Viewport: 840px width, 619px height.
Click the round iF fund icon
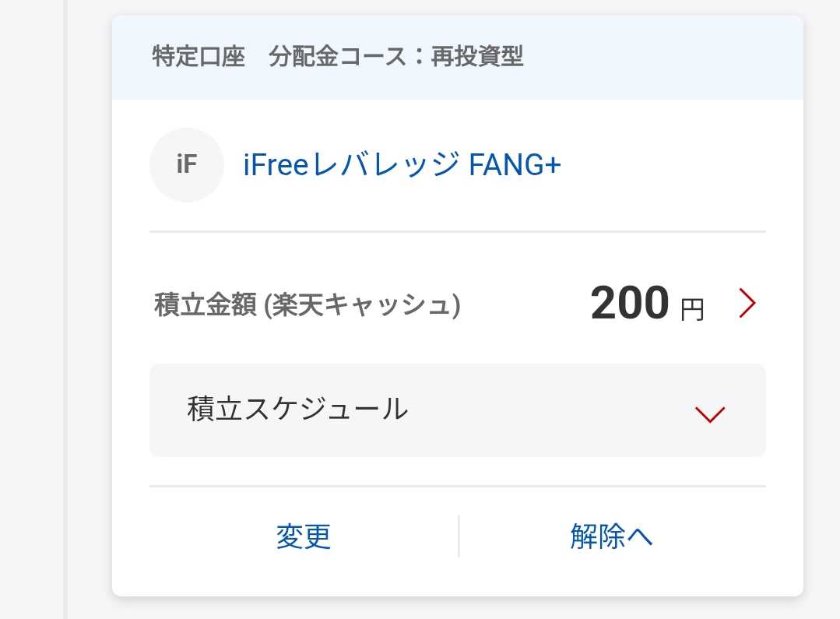tap(186, 165)
